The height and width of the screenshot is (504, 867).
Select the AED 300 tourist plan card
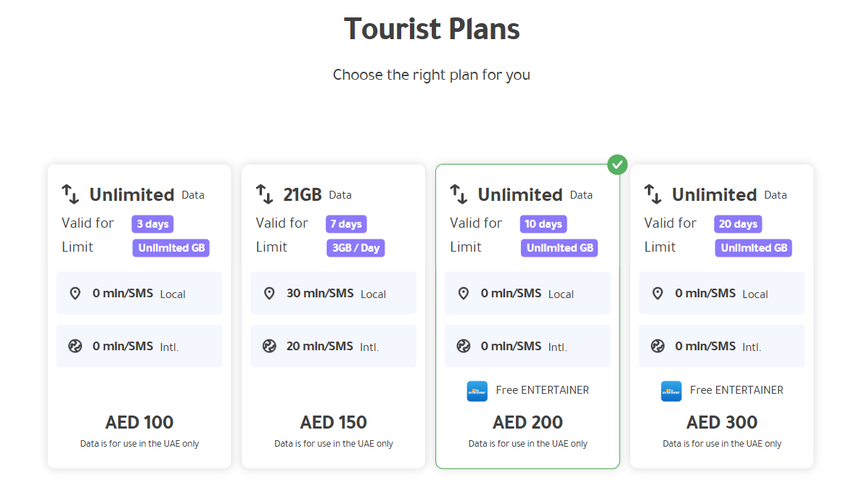(x=721, y=315)
